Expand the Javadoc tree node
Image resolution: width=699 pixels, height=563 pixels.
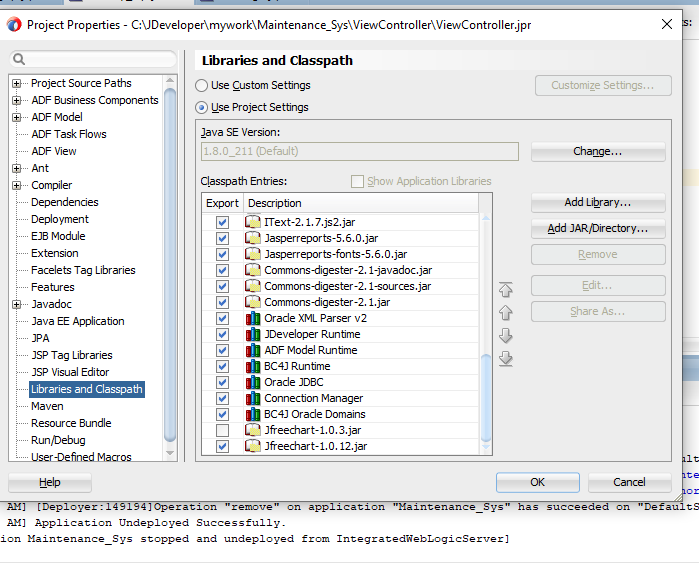coord(17,305)
